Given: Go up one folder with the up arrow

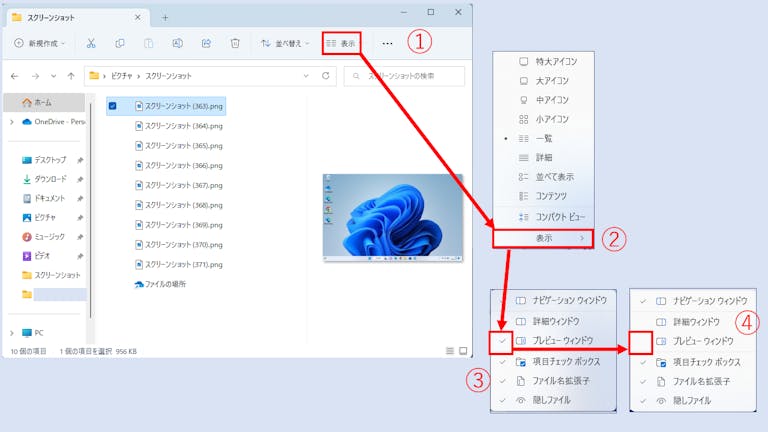Looking at the screenshot, I should click(71, 76).
